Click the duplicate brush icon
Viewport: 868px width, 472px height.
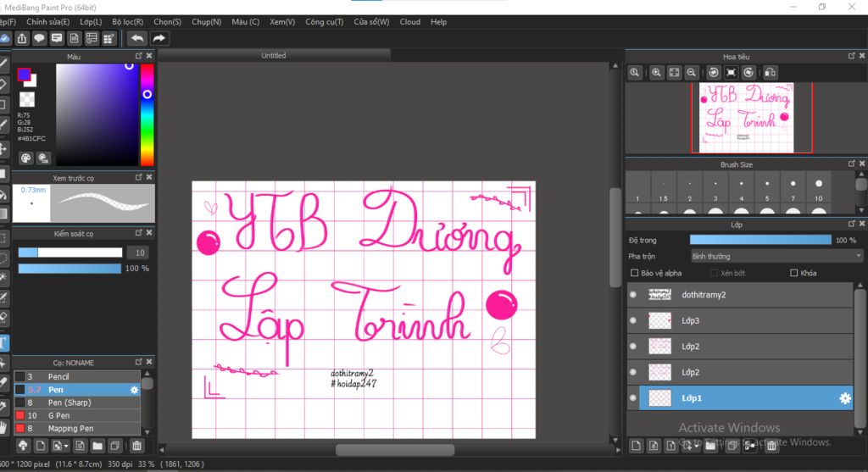pos(115,446)
